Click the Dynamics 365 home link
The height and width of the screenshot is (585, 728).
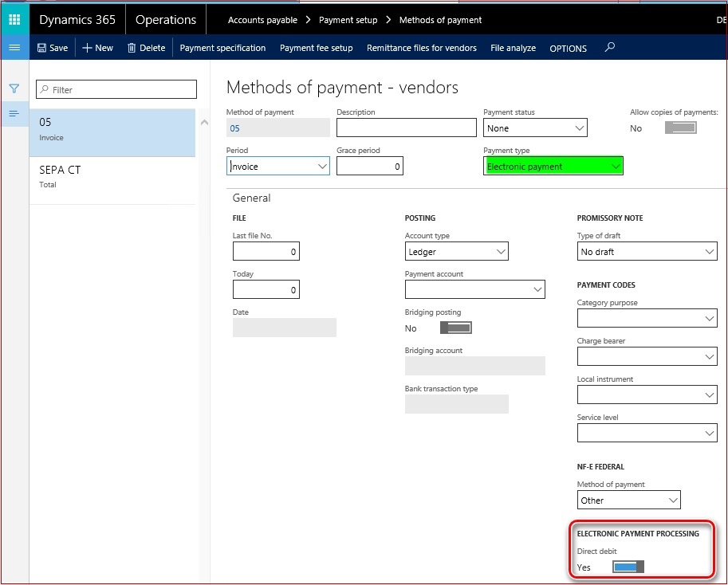tap(77, 19)
